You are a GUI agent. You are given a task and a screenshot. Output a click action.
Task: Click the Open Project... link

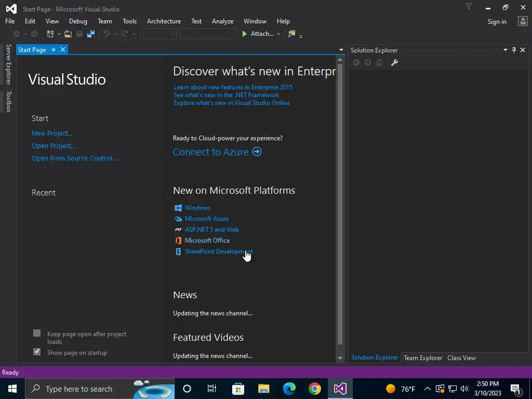[54, 146]
